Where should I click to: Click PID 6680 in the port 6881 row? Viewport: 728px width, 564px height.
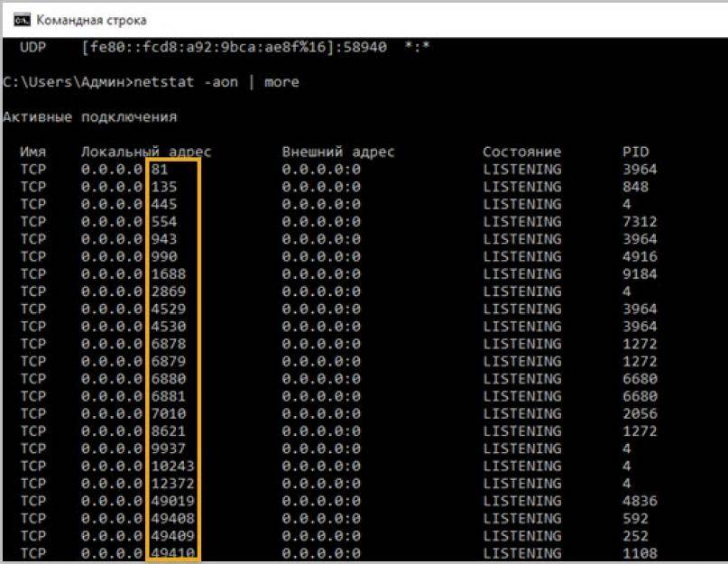(640, 396)
